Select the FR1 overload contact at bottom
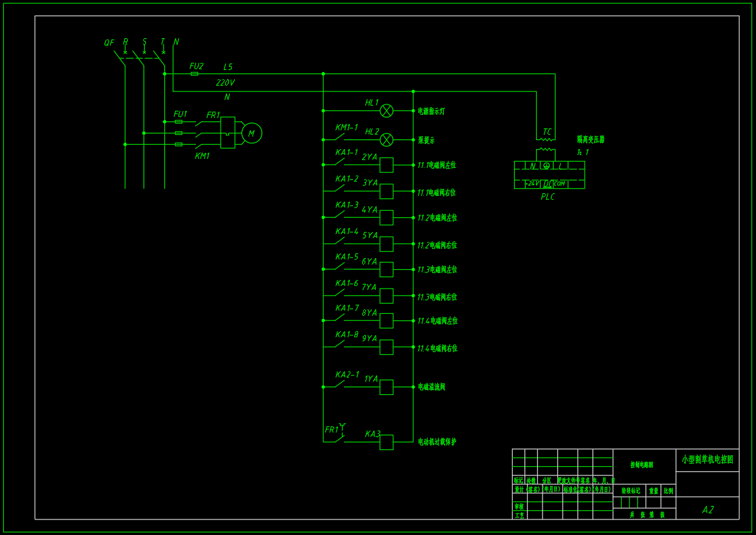 (340, 433)
